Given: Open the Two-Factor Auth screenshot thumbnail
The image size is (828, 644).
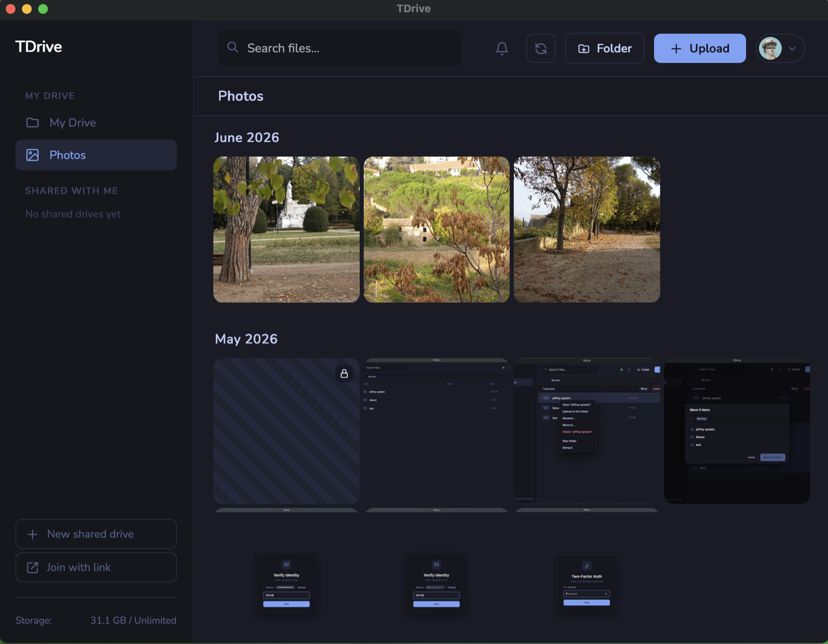Looking at the screenshot, I should click(x=587, y=576).
